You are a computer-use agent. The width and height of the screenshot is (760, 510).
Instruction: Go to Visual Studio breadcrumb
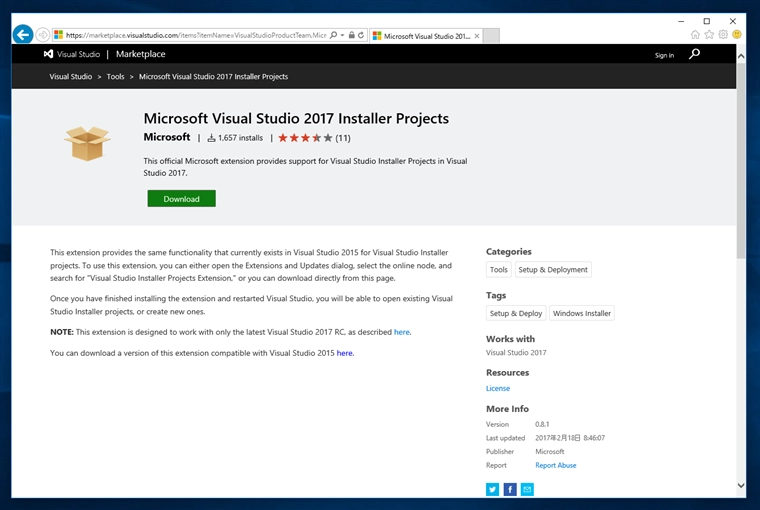pyautogui.click(x=71, y=77)
